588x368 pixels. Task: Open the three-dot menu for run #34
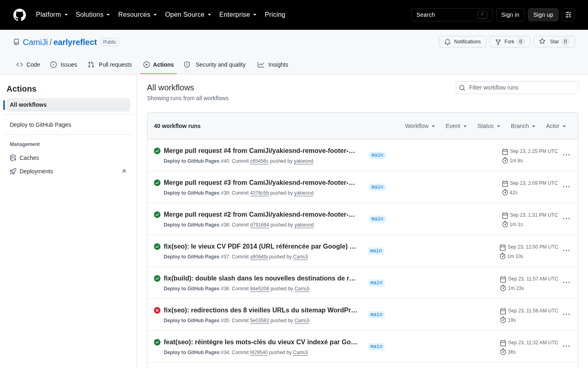point(566,346)
